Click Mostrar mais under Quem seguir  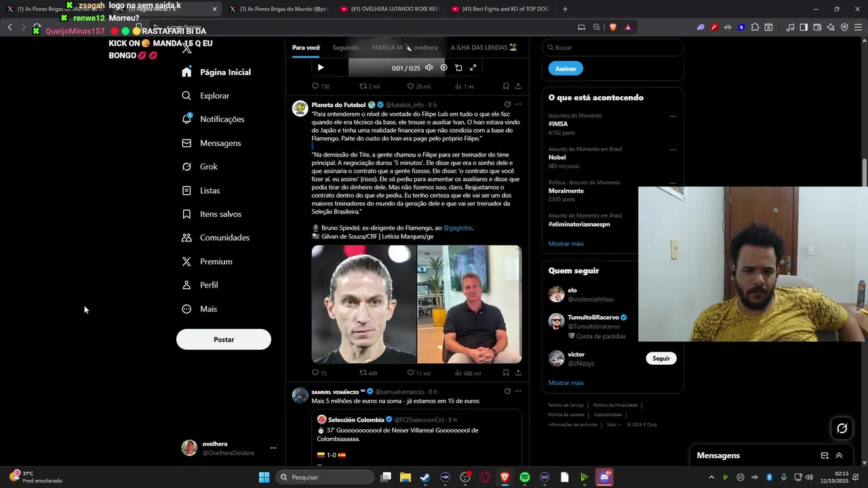click(x=566, y=382)
